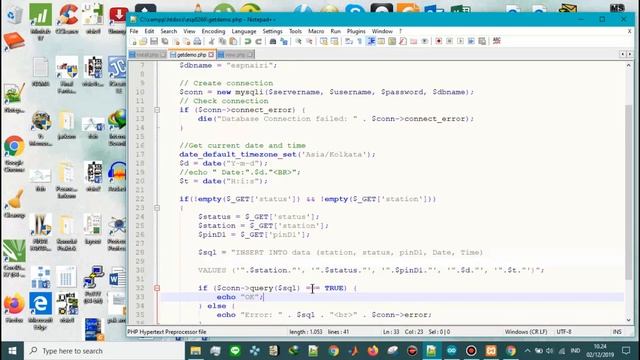Open the Encoding menu

tap(213, 31)
